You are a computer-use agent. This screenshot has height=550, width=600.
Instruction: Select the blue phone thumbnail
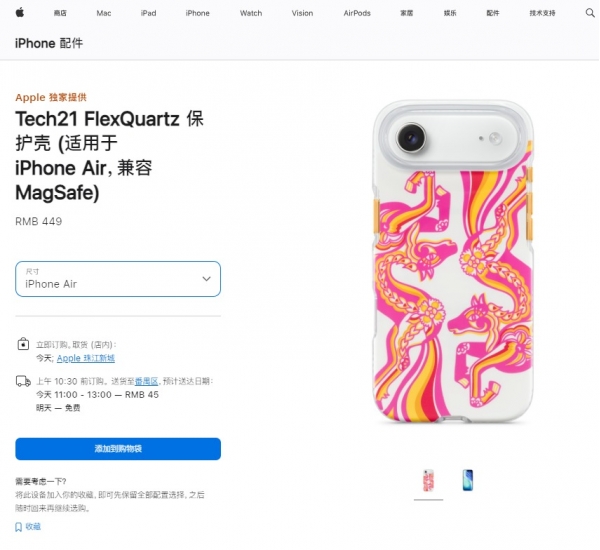pyautogui.click(x=468, y=480)
